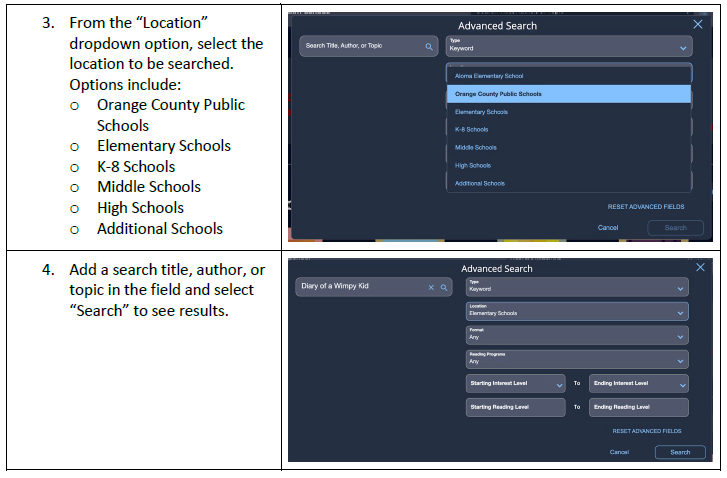Open the Ending Interest Level dropdown
This screenshot has height=478, width=727.
638,383
